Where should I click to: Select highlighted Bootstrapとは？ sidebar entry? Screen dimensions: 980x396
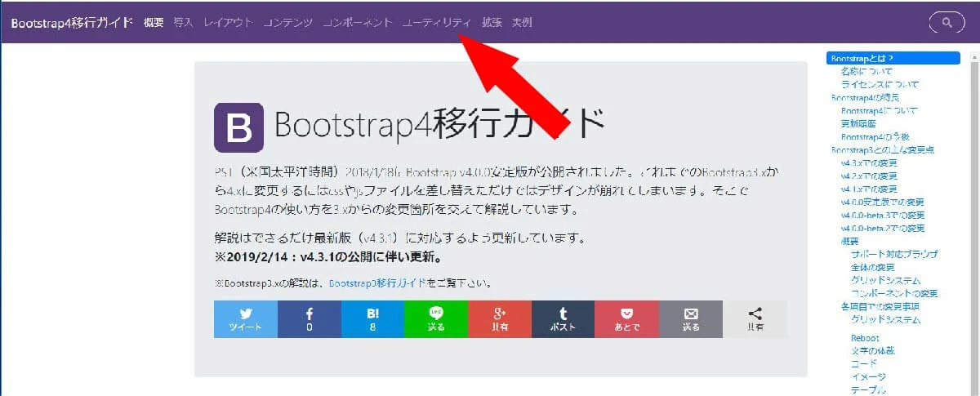pos(893,58)
